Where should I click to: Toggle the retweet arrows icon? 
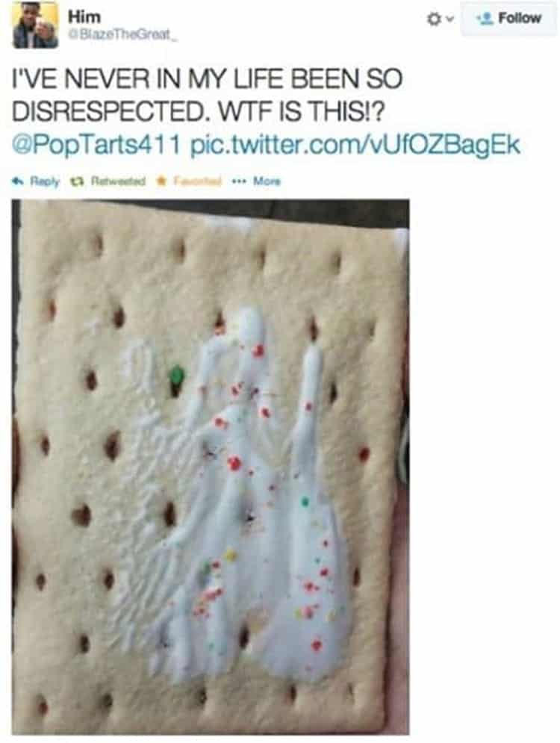[x=76, y=181]
